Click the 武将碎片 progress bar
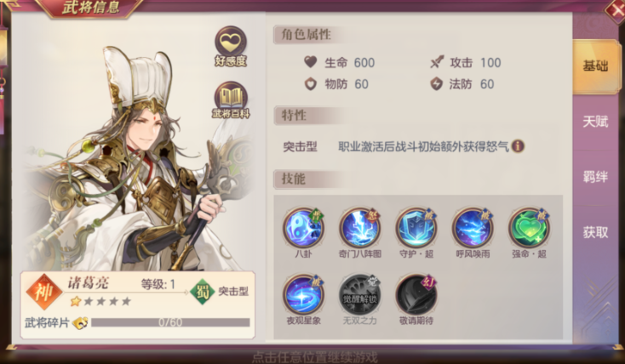This screenshot has width=625, height=364. click(170, 322)
